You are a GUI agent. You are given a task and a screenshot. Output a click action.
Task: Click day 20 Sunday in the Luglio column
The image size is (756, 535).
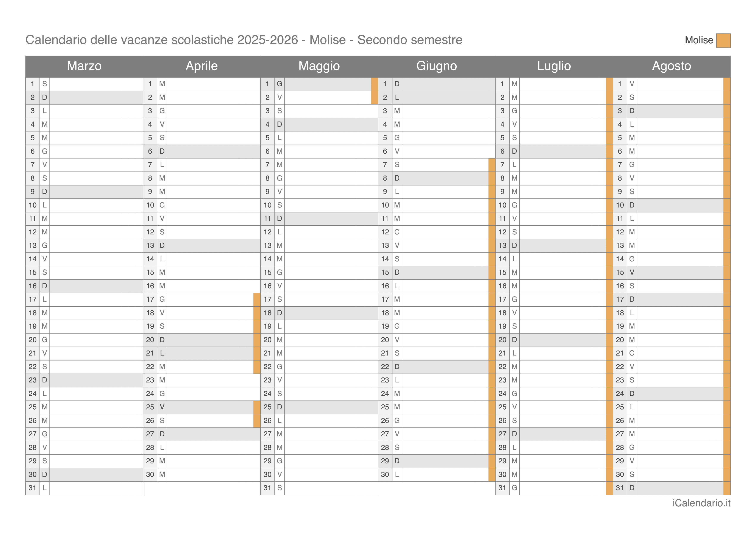pos(554,340)
